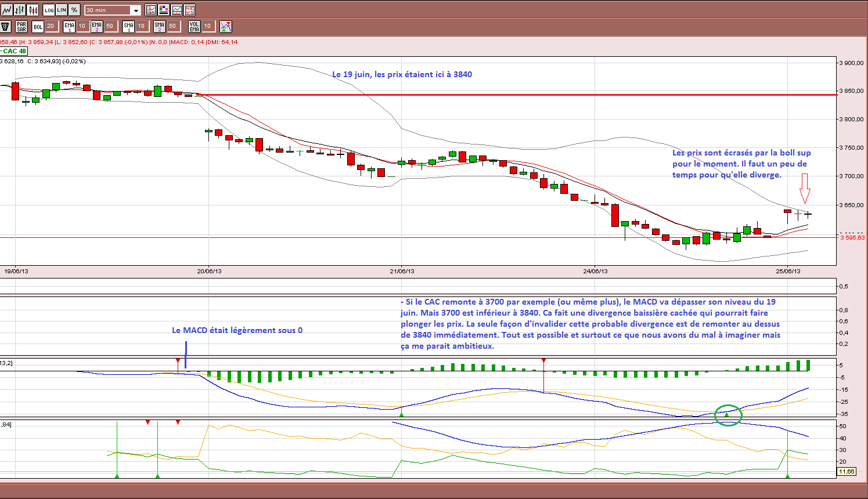Click the 25/06/13 date label

click(788, 271)
